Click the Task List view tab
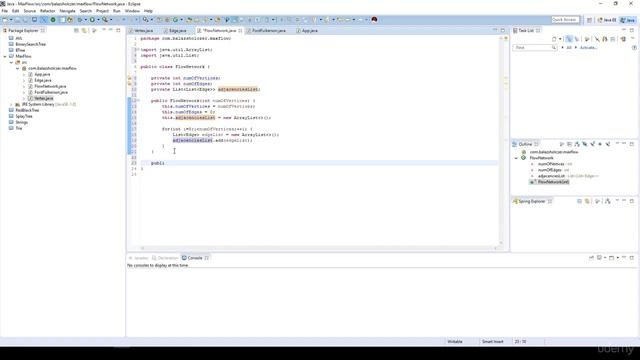The image size is (640, 360). click(526, 31)
